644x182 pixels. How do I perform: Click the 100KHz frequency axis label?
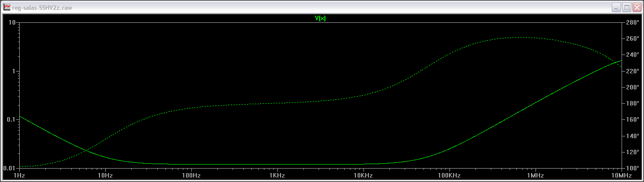click(450, 175)
